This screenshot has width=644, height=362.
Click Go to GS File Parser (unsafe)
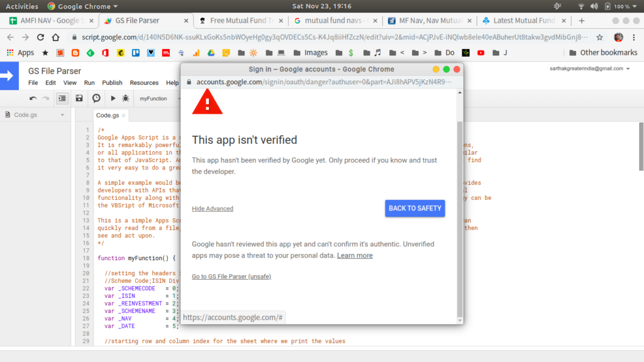click(x=231, y=277)
